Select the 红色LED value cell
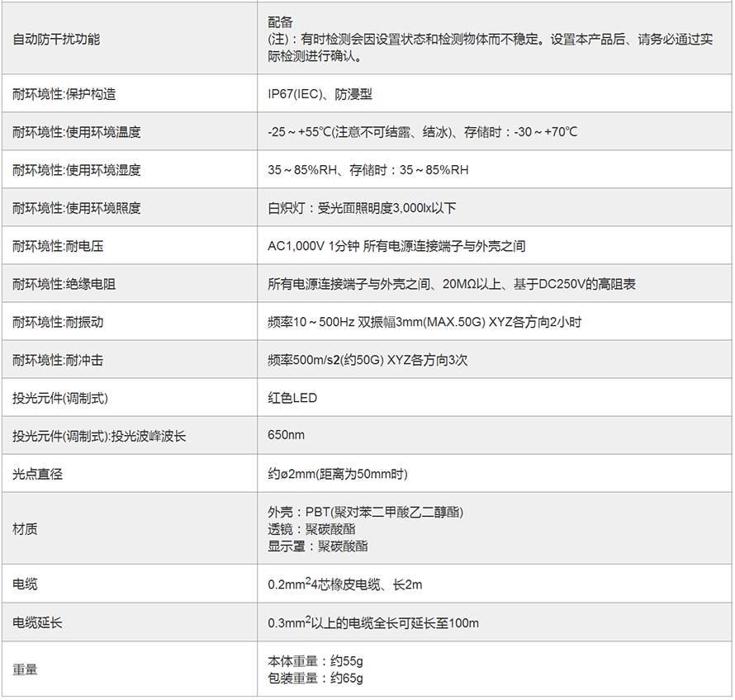The height and width of the screenshot is (700, 735). [292, 398]
